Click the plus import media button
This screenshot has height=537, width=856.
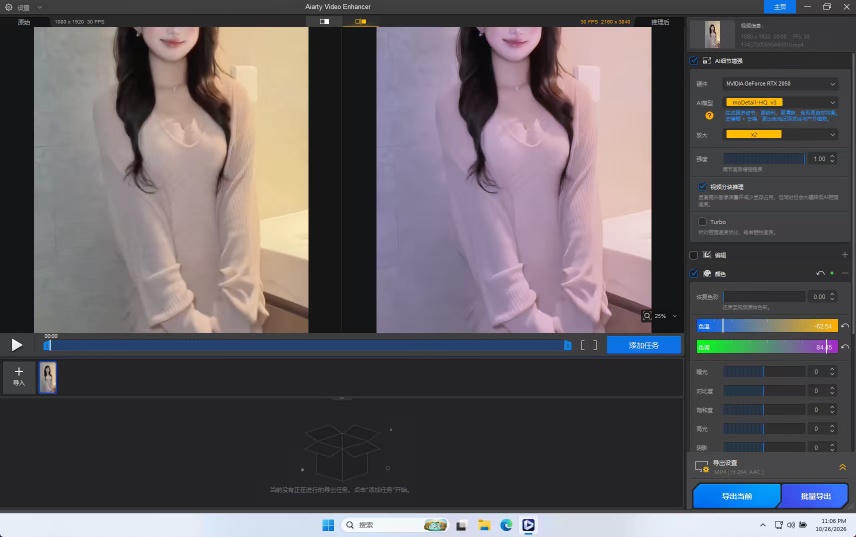(x=19, y=377)
